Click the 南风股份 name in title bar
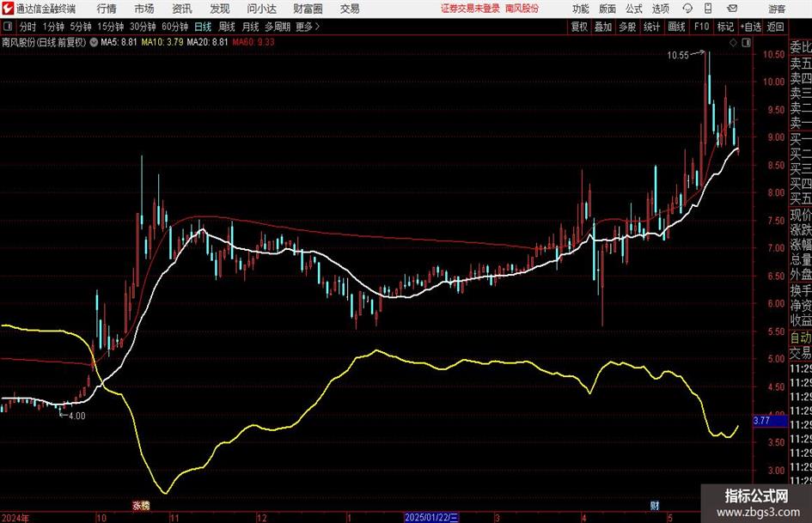 coord(522,9)
